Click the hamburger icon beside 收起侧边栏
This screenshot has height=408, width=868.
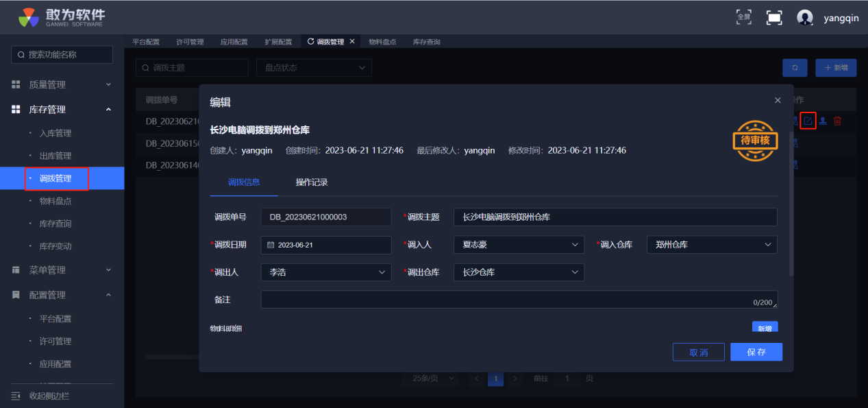(x=16, y=396)
